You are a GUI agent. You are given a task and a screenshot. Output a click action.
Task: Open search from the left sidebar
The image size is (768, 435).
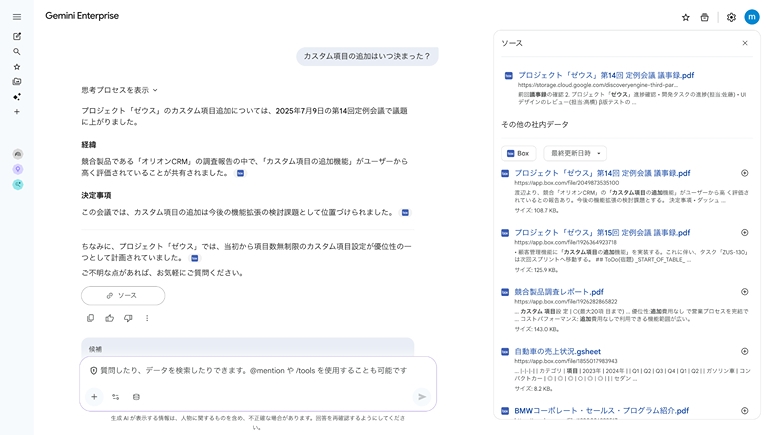pyautogui.click(x=17, y=51)
